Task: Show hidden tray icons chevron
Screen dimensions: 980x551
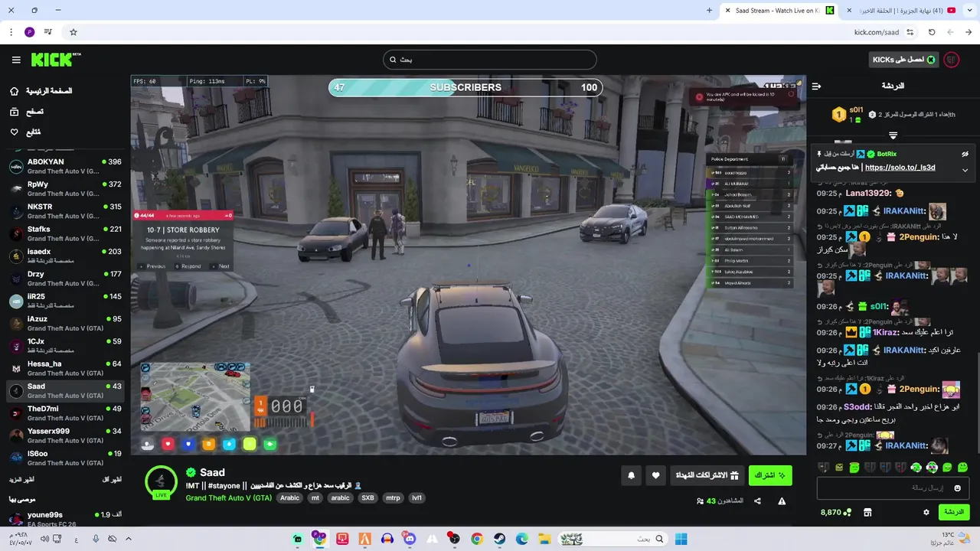Action: 129,539
